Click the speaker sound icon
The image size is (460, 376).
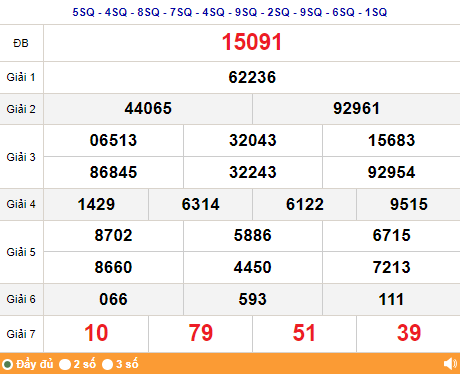(451, 364)
